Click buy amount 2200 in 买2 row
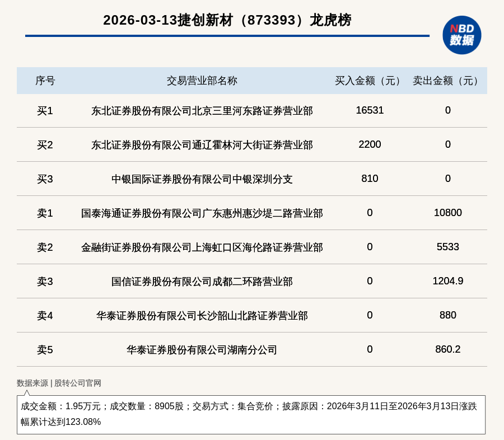 [x=370, y=144]
